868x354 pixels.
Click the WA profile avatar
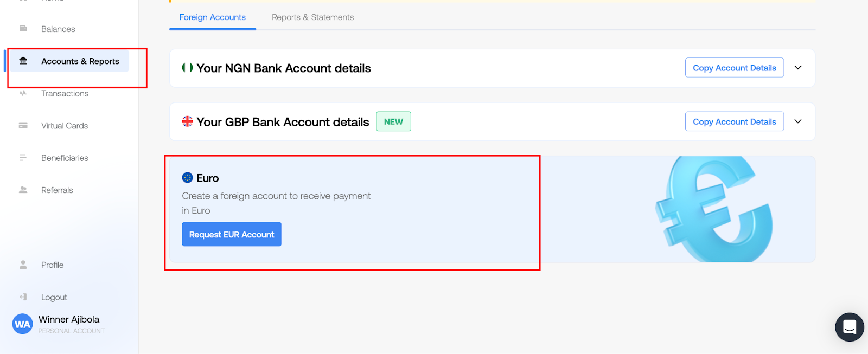[x=22, y=324]
